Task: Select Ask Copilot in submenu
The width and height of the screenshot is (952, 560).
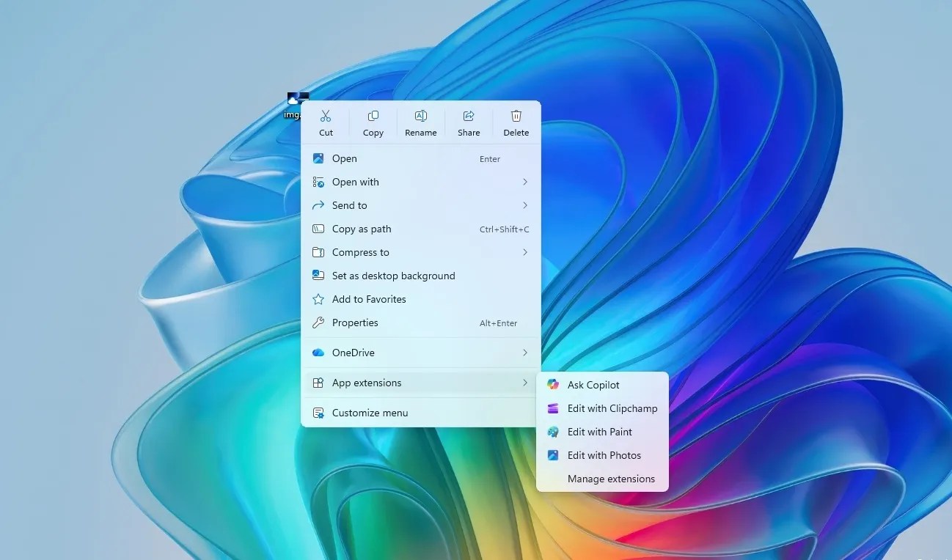Action: point(602,385)
